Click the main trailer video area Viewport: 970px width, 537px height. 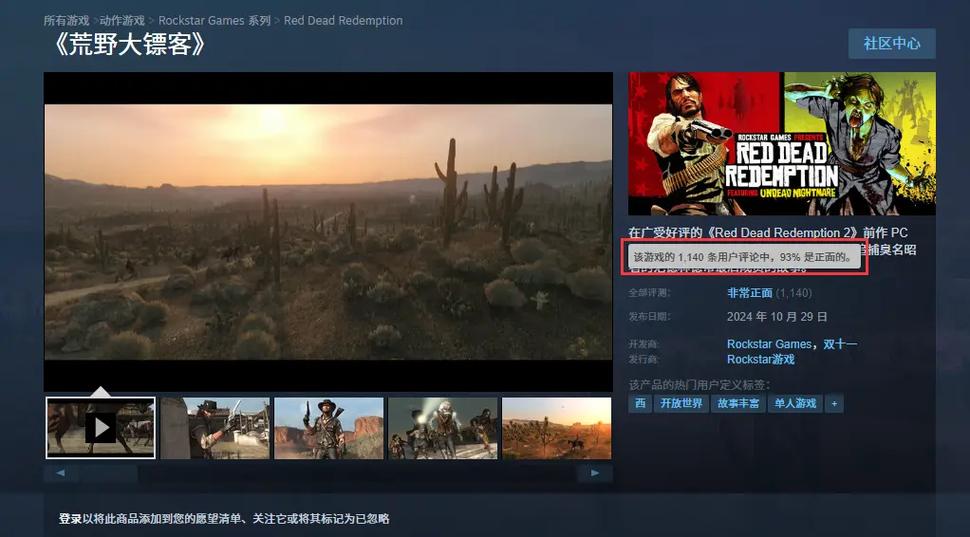tap(328, 231)
